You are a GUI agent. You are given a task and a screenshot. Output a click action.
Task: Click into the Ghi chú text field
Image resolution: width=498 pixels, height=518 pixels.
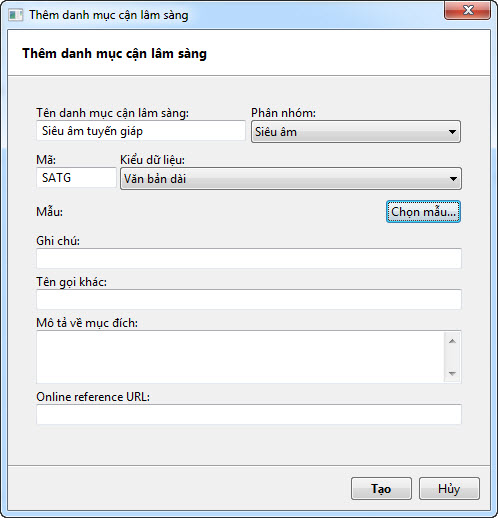click(249, 258)
